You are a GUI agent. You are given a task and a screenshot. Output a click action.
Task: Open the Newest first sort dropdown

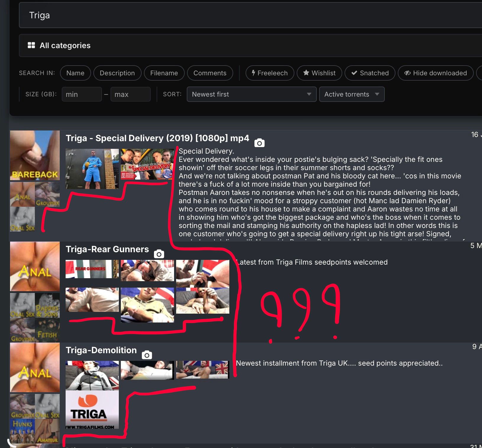[251, 94]
